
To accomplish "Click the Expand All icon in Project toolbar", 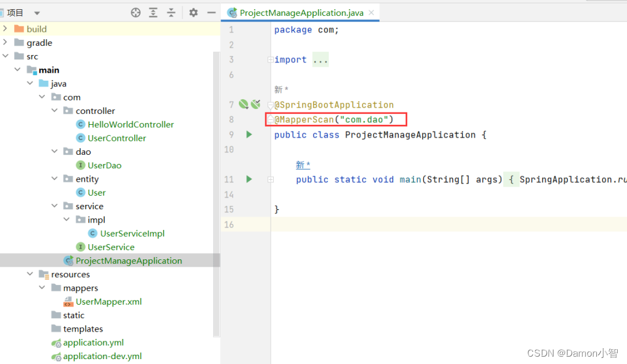I will (153, 12).
